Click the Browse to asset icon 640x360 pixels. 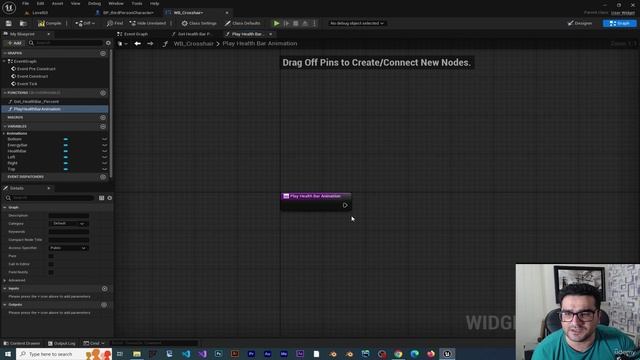click(23, 23)
